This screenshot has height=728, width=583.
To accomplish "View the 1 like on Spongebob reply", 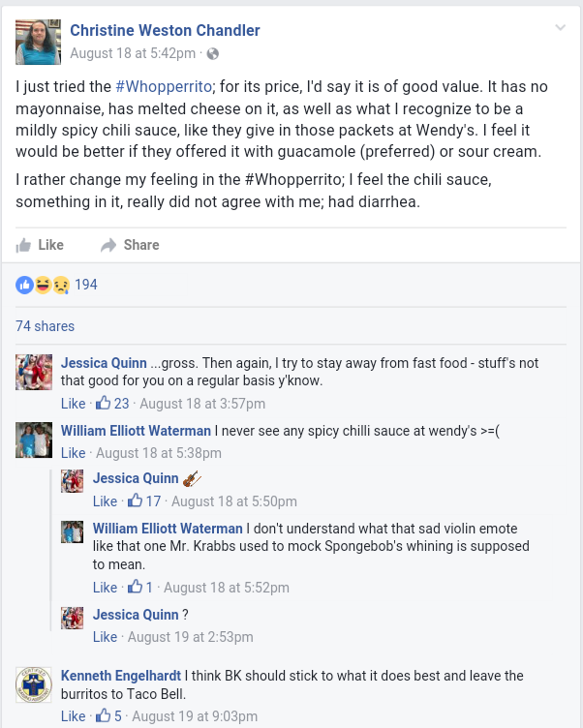I will tap(140, 587).
